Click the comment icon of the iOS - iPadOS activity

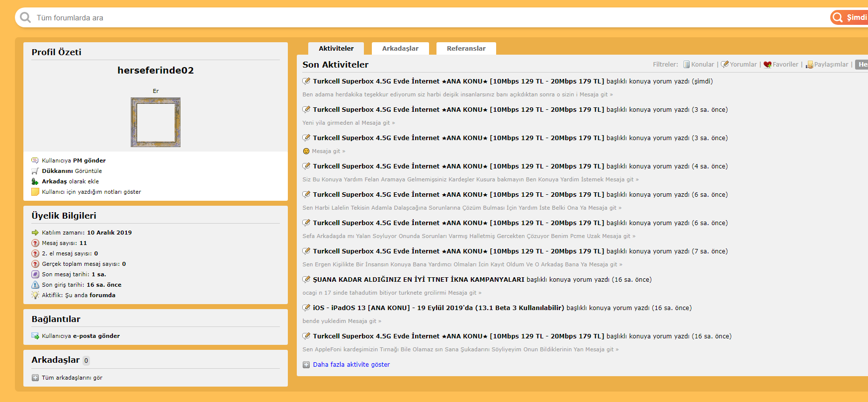[x=306, y=308]
